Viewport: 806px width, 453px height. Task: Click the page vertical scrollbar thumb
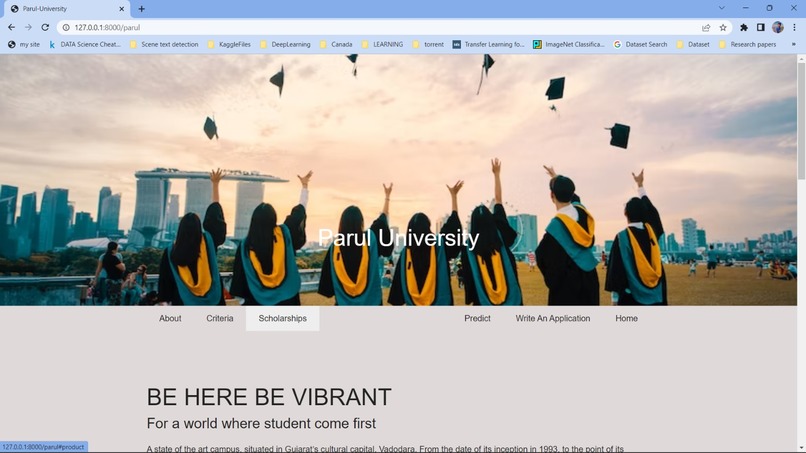(x=801, y=121)
